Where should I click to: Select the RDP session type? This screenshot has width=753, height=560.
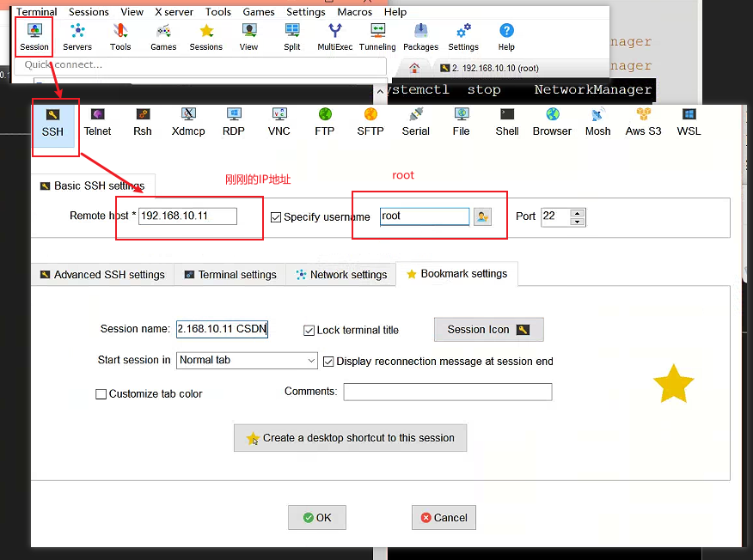point(234,123)
